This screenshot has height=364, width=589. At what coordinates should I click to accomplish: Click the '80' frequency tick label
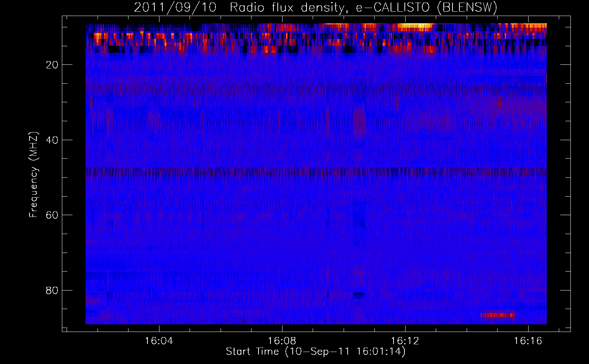click(52, 290)
